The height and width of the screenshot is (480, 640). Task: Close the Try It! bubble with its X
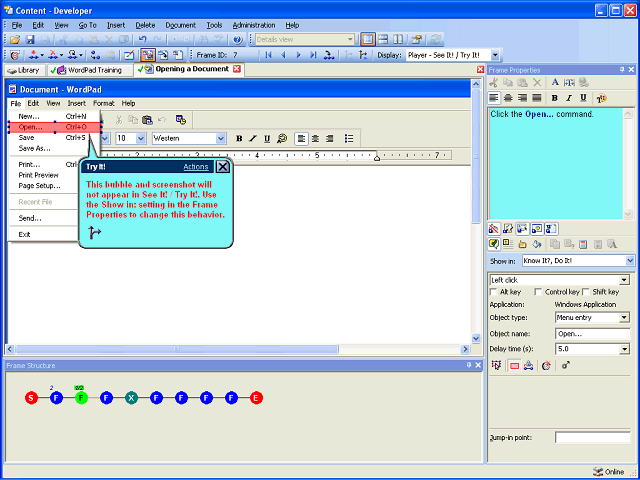click(x=222, y=167)
